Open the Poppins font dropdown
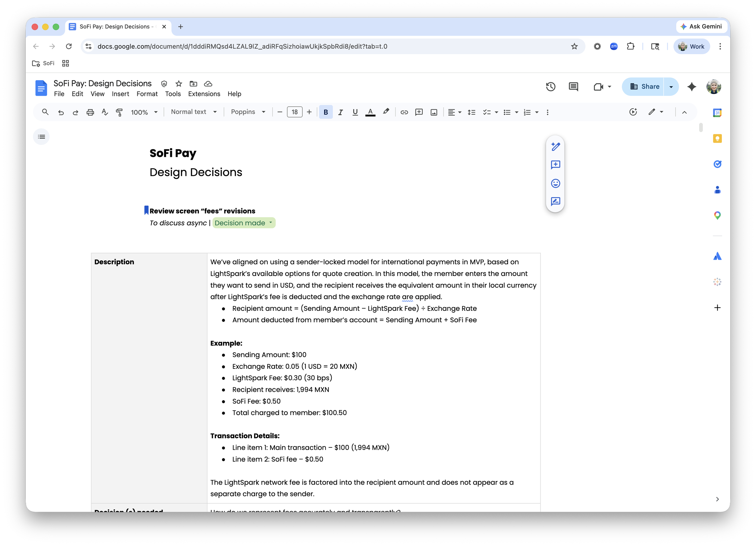Viewport: 756px width, 546px height. point(248,112)
